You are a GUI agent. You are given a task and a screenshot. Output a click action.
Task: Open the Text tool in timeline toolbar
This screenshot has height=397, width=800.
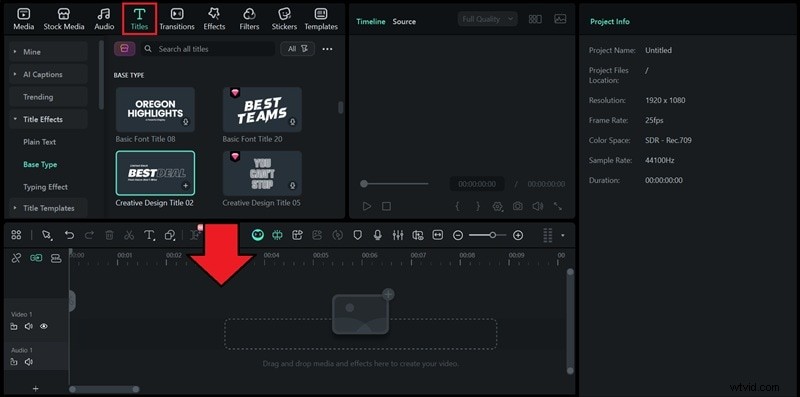(149, 235)
